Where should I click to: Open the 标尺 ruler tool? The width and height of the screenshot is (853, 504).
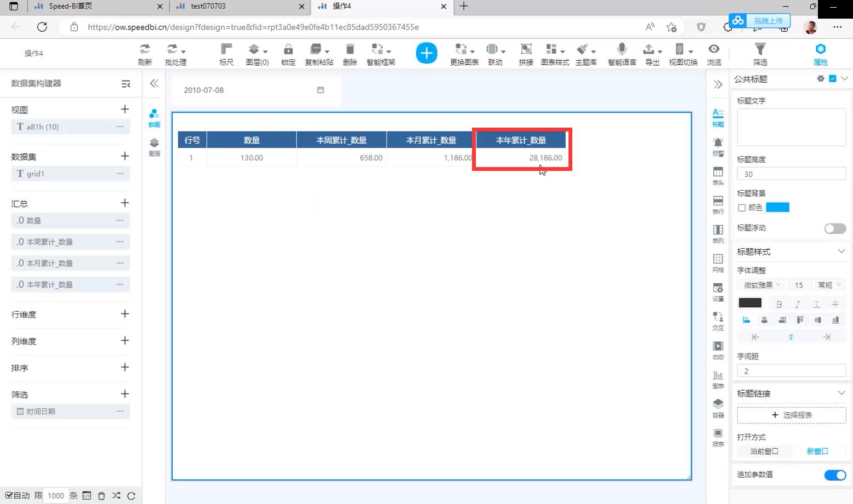click(226, 54)
